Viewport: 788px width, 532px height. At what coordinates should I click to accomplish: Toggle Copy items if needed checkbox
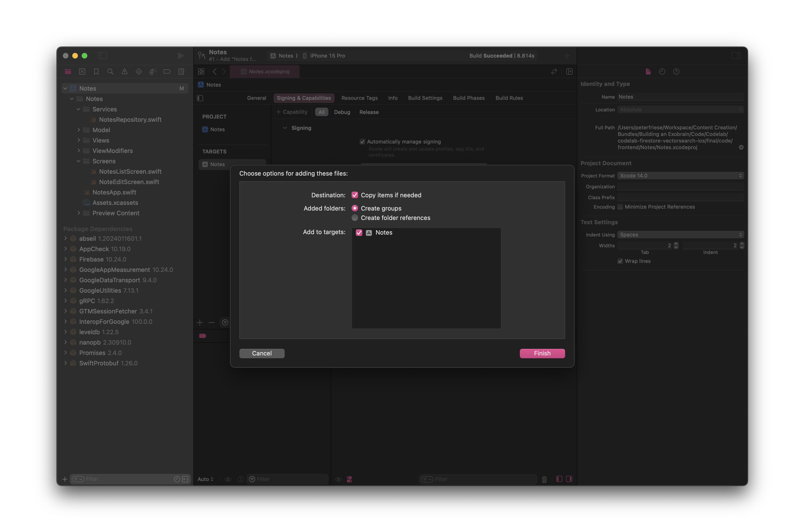pos(355,195)
